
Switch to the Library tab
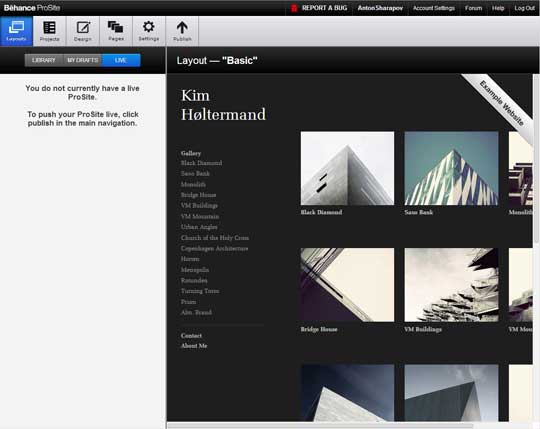click(x=44, y=60)
